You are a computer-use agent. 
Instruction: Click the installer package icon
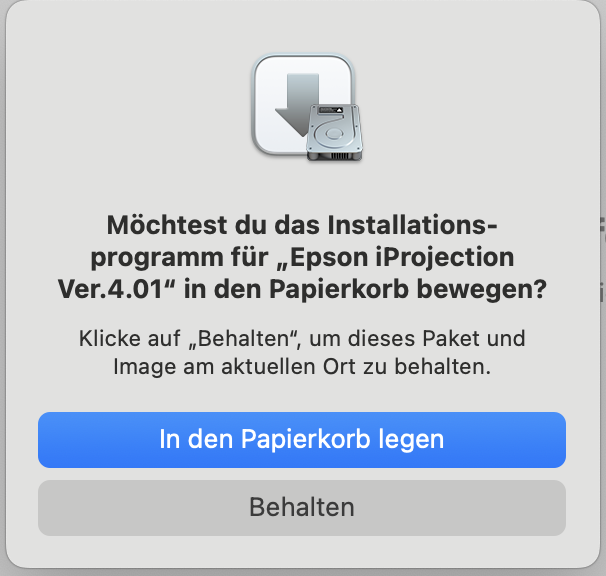[307, 108]
